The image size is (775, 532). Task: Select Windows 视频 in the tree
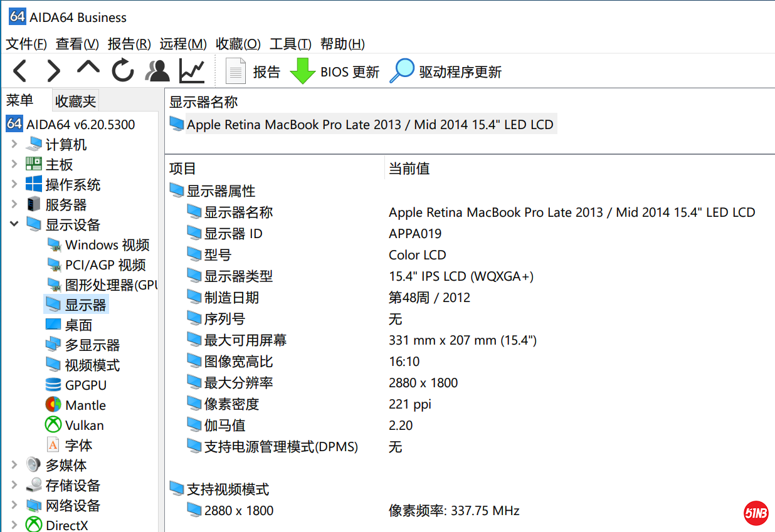pos(107,244)
